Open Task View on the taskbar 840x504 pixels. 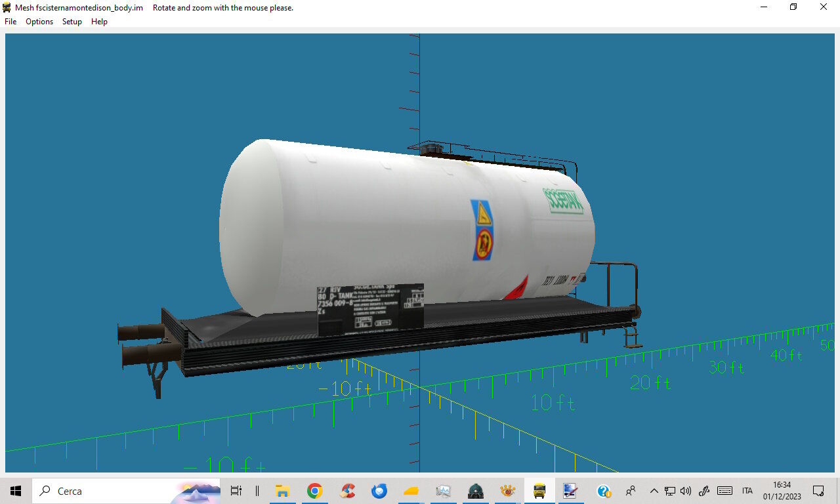coord(236,491)
